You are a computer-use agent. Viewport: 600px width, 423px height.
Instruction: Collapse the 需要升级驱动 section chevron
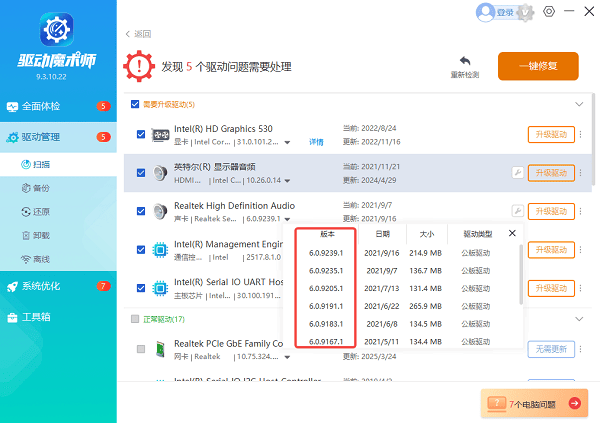(x=578, y=104)
